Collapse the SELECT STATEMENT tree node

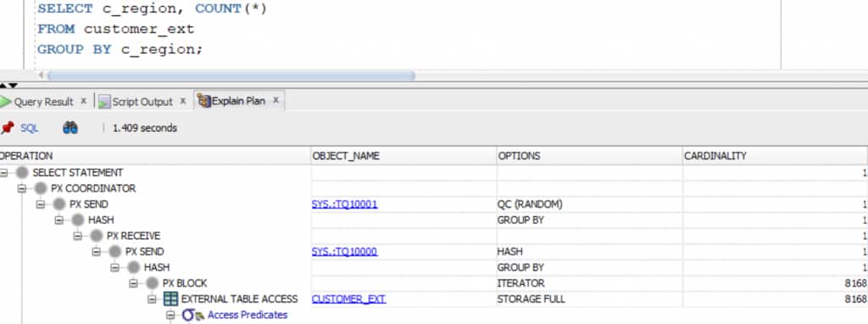pyautogui.click(x=4, y=173)
